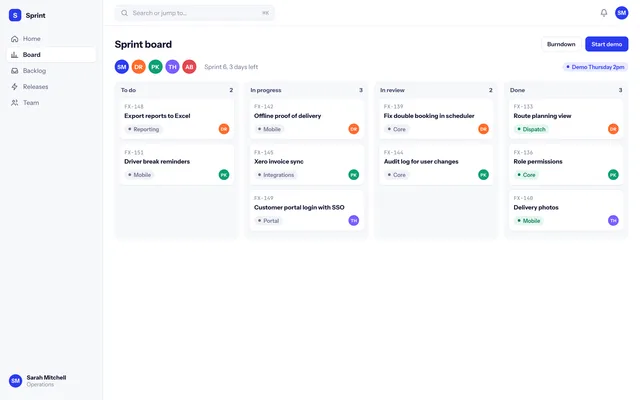This screenshot has width=640, height=400.
Task: Open the Sarah Mitchell account area
Action: (51, 381)
